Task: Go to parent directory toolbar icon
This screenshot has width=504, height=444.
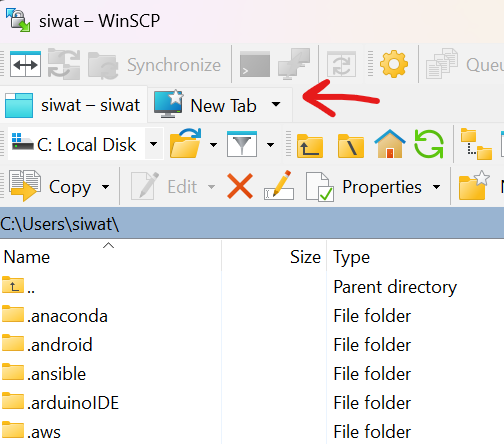Action: coord(310,145)
